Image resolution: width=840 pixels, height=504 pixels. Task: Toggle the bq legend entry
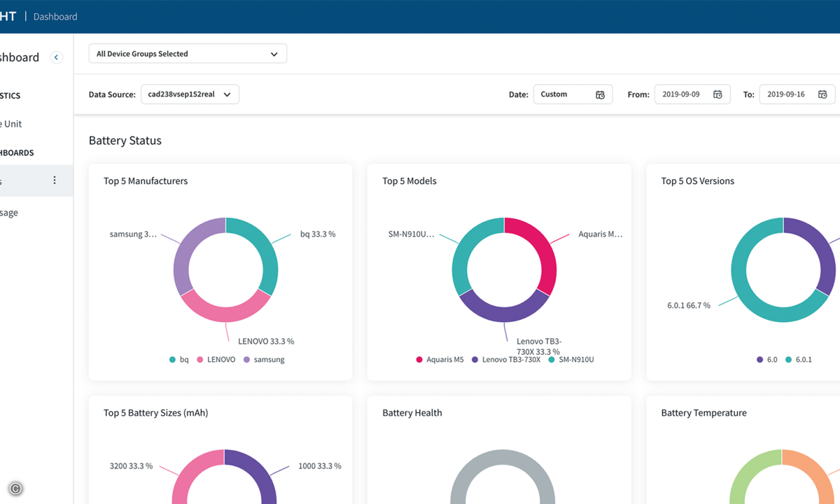click(x=179, y=360)
